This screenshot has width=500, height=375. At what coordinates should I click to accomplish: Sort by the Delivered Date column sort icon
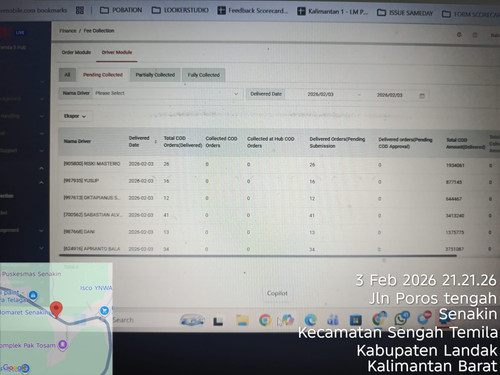pos(156,142)
